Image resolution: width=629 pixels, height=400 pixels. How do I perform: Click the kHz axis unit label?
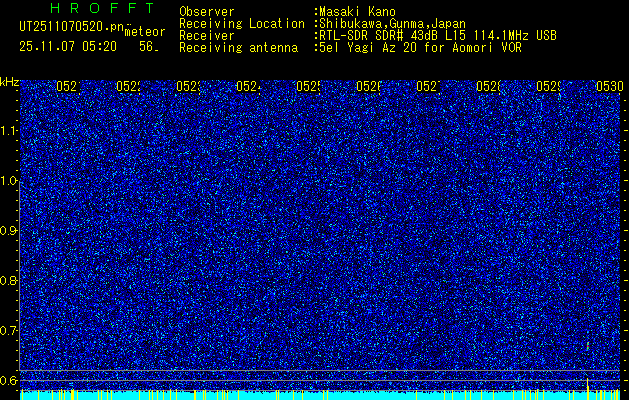(9, 83)
